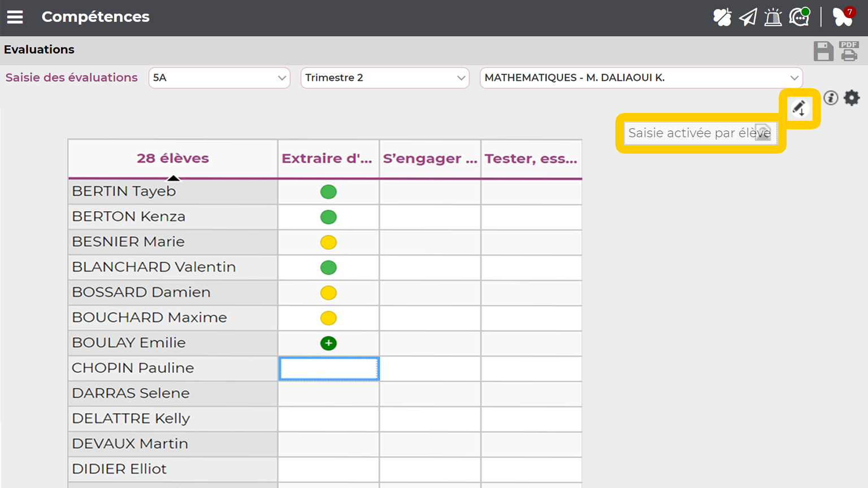Screen dimensions: 868x488
Task: Show the information icon details
Action: tap(831, 98)
